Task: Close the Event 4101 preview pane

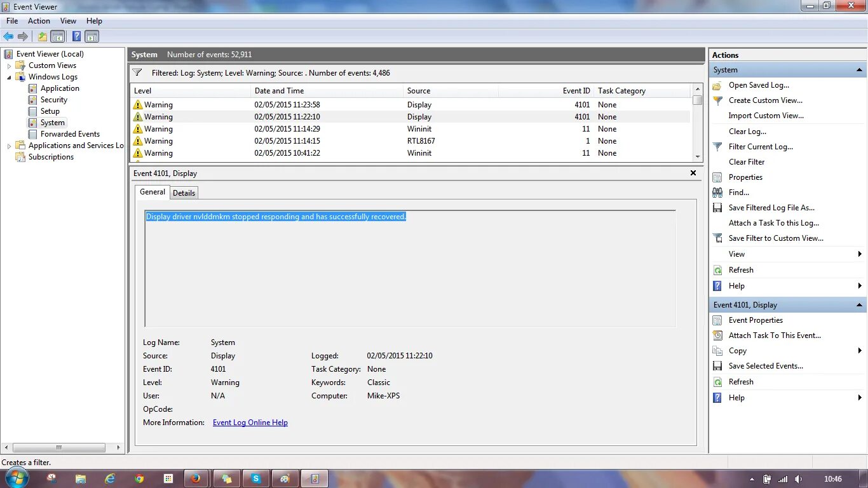Action: coord(693,173)
